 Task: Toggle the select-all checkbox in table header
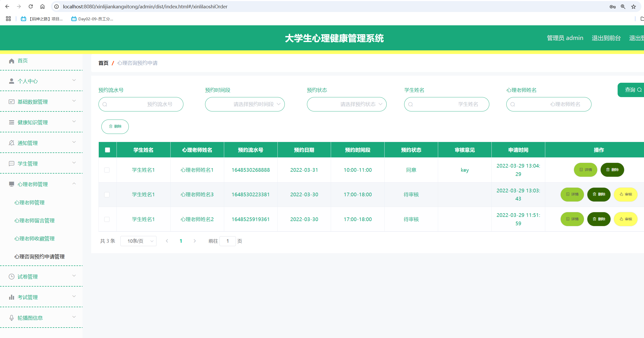coord(107,150)
